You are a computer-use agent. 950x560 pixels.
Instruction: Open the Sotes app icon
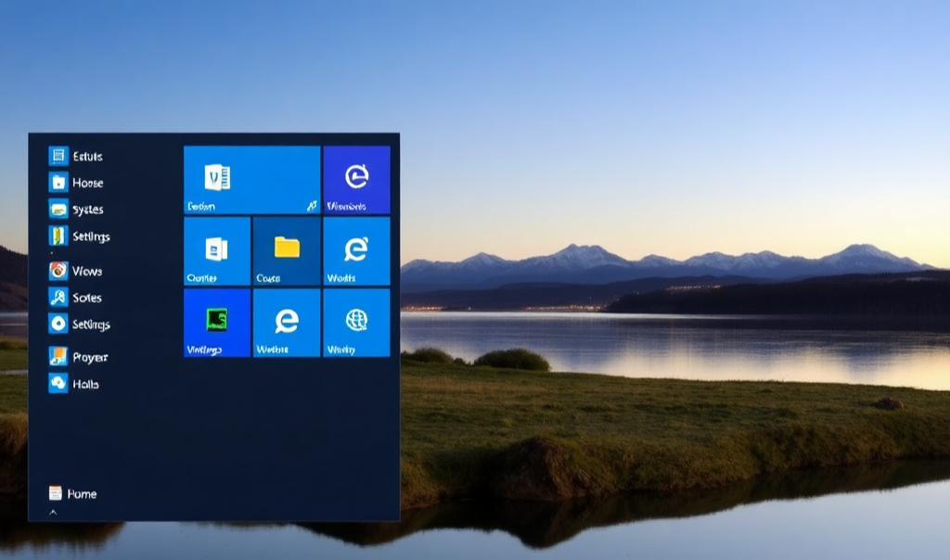click(58, 298)
